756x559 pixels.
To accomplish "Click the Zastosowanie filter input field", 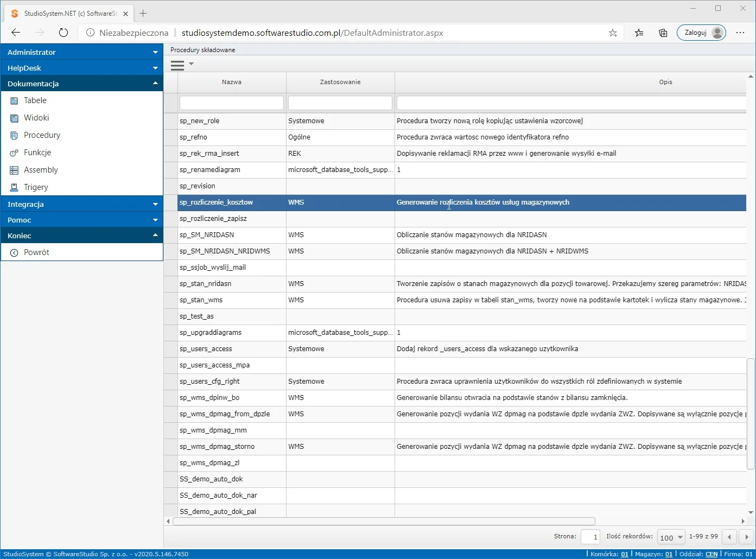I will (x=340, y=103).
